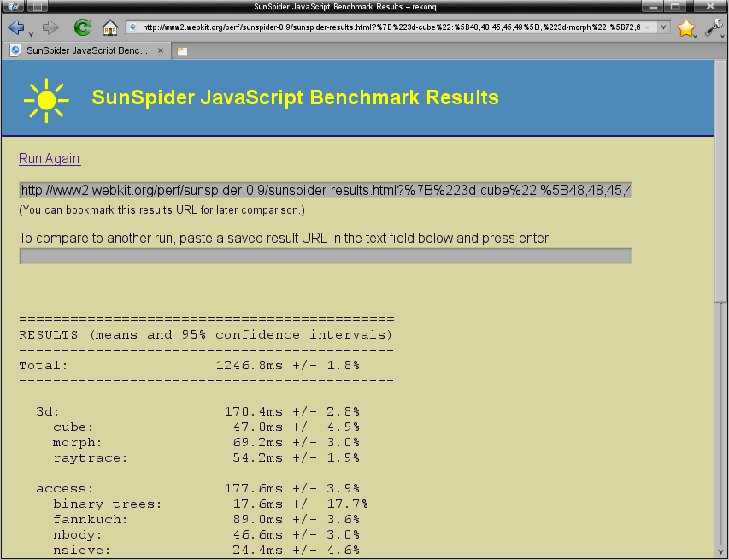The width and height of the screenshot is (729, 560).
Task: Open a new tab
Action: point(182,51)
